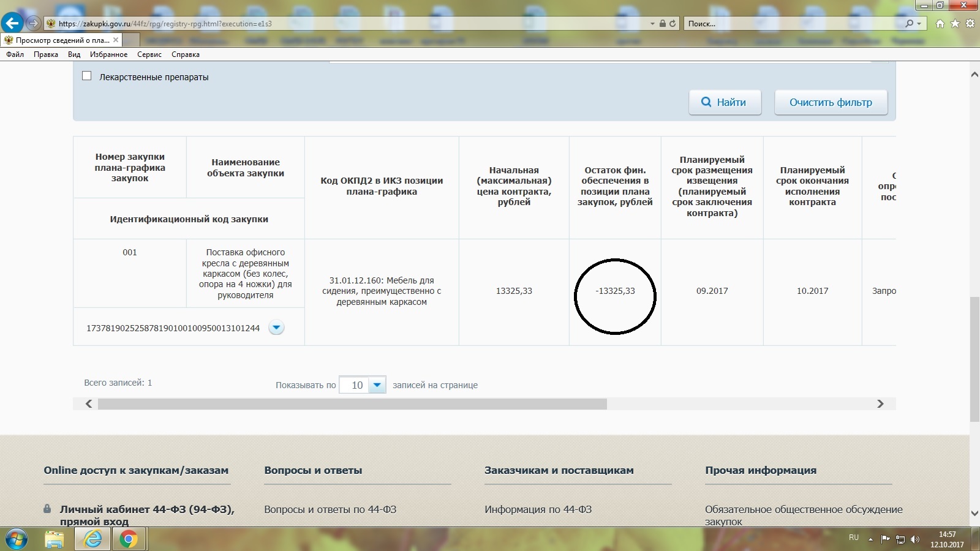Image resolution: width=980 pixels, height=551 pixels.
Task: Click the right arrow of horizontal scrollbar
Action: click(880, 404)
